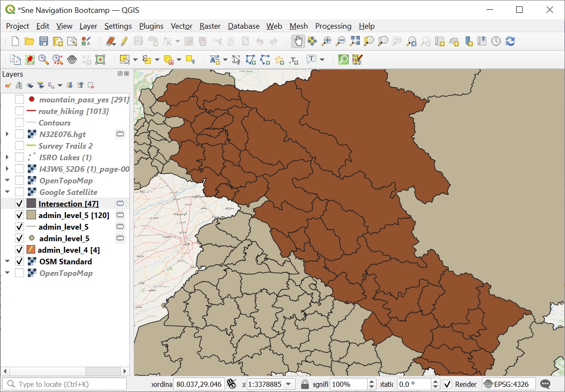Open the Vector menu
565x392 pixels.
point(181,26)
